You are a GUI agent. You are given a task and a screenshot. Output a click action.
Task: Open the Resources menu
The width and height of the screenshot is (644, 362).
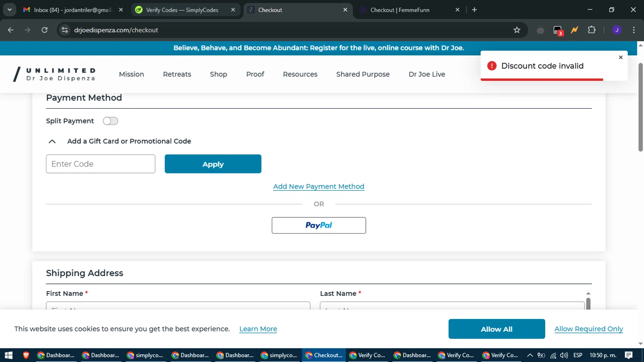click(300, 74)
